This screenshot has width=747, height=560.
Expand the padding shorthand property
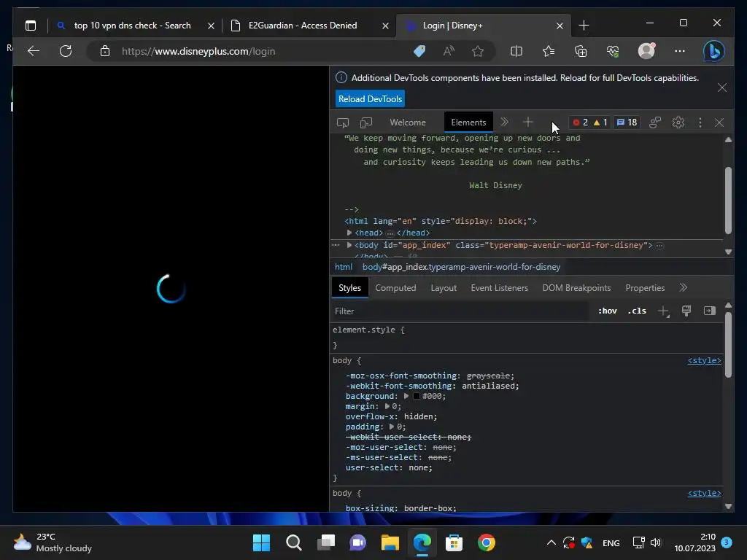[x=392, y=427]
